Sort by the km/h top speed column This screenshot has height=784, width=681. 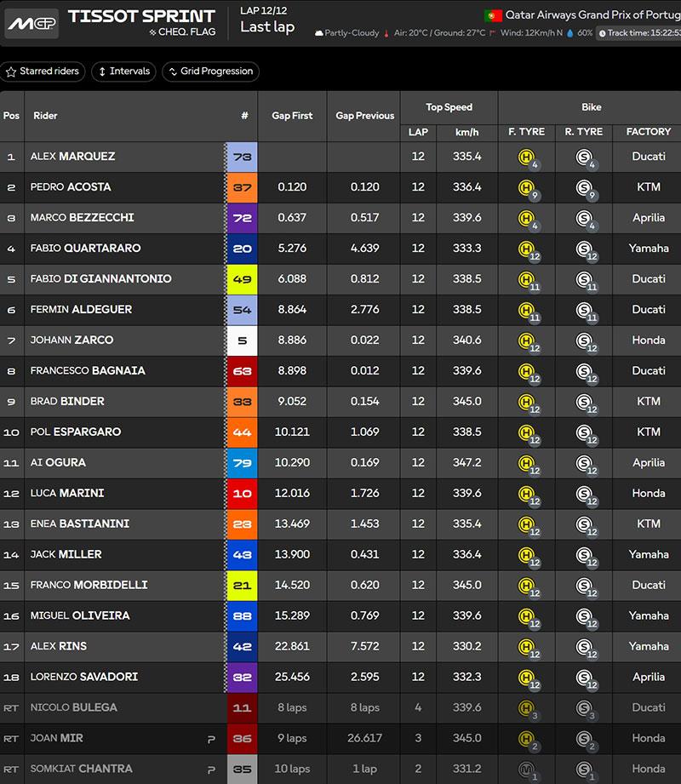(x=467, y=132)
